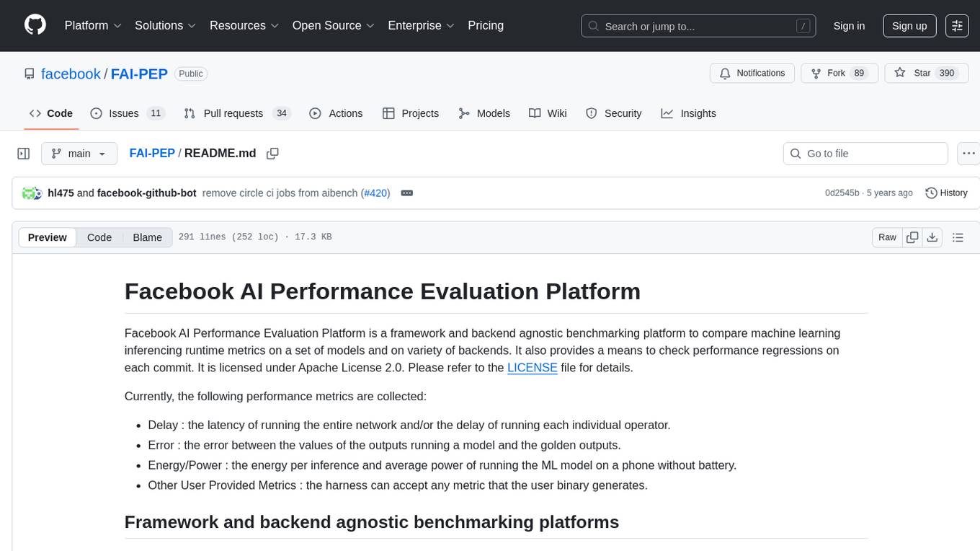Open the Wiki tab
This screenshot has height=551, width=980.
point(548,113)
